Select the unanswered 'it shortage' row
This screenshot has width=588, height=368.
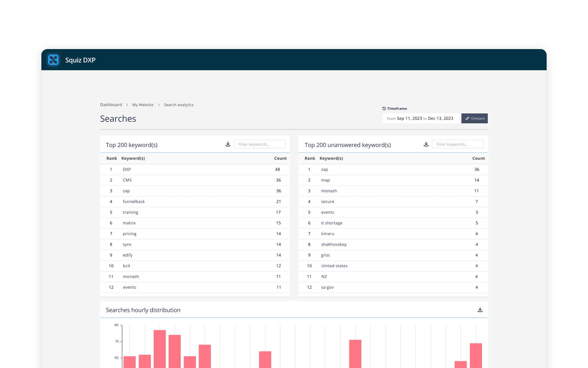[393, 223]
